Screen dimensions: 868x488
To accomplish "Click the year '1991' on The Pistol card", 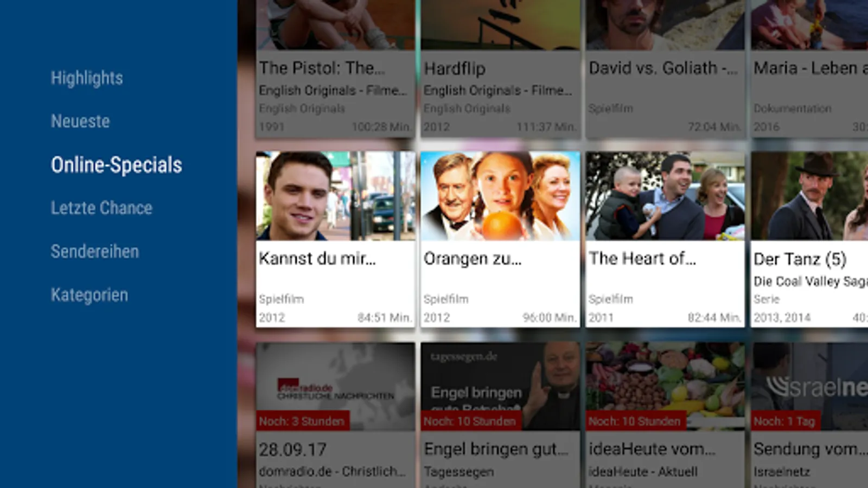I will [272, 126].
